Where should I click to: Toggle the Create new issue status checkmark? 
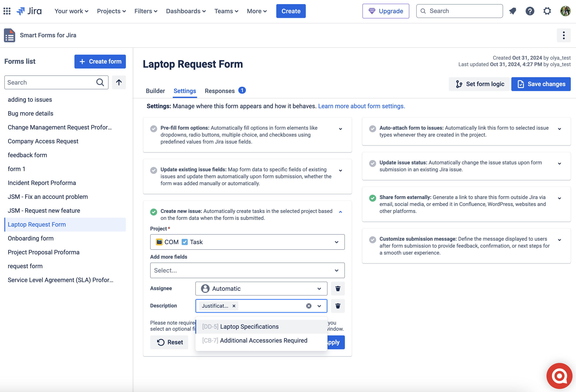[154, 212]
